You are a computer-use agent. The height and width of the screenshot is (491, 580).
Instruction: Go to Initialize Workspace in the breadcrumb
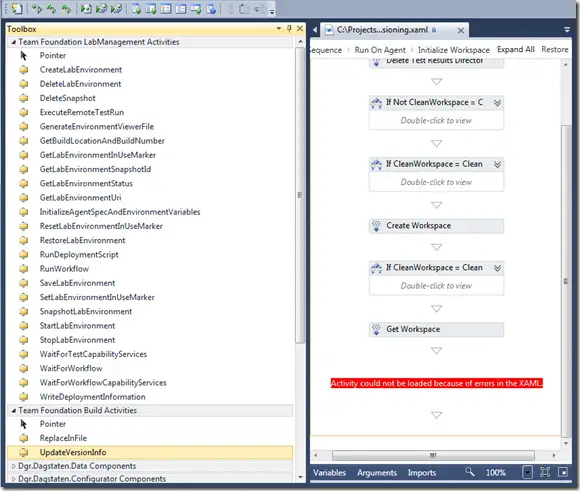point(453,50)
